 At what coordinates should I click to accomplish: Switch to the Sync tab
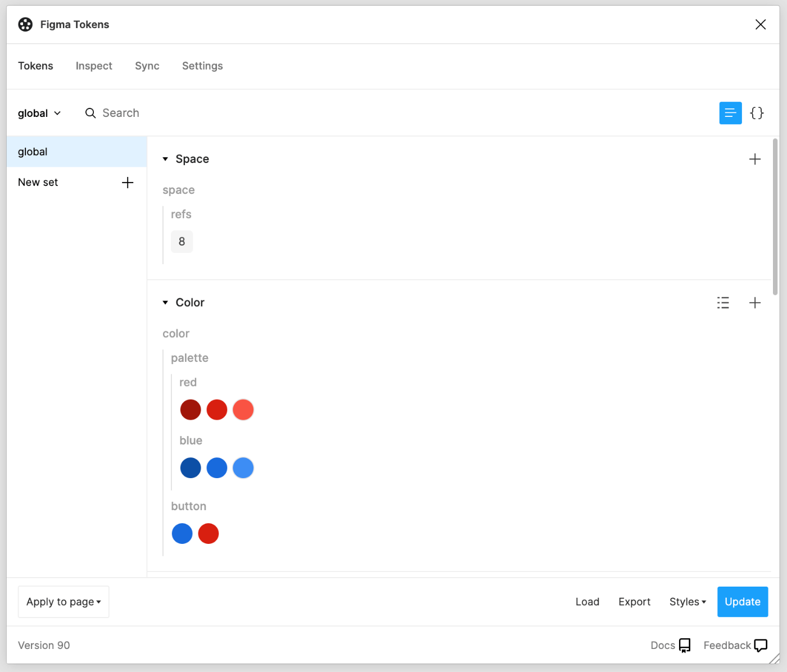[x=147, y=66]
